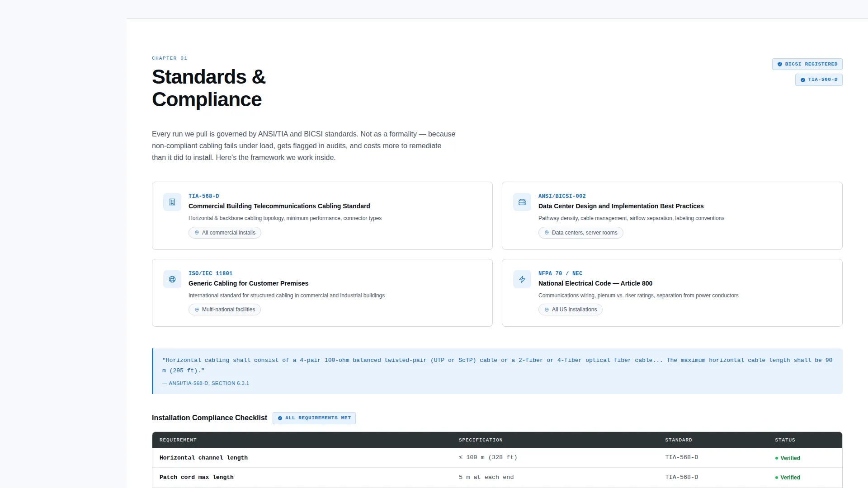
Task: Click the ANSI/BICSI-002 code label
Action: tap(562, 196)
